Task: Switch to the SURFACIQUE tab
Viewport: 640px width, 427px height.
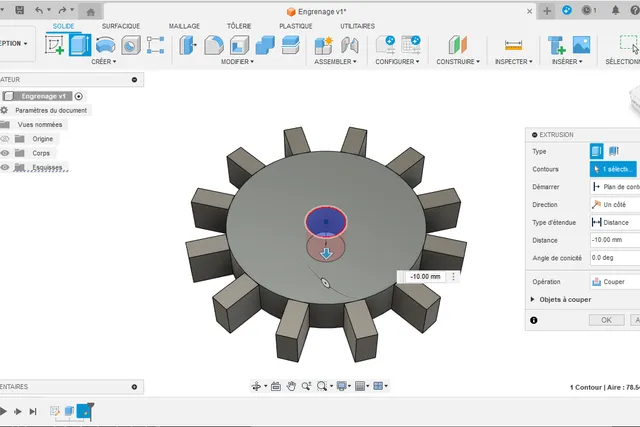Action: coord(121,26)
